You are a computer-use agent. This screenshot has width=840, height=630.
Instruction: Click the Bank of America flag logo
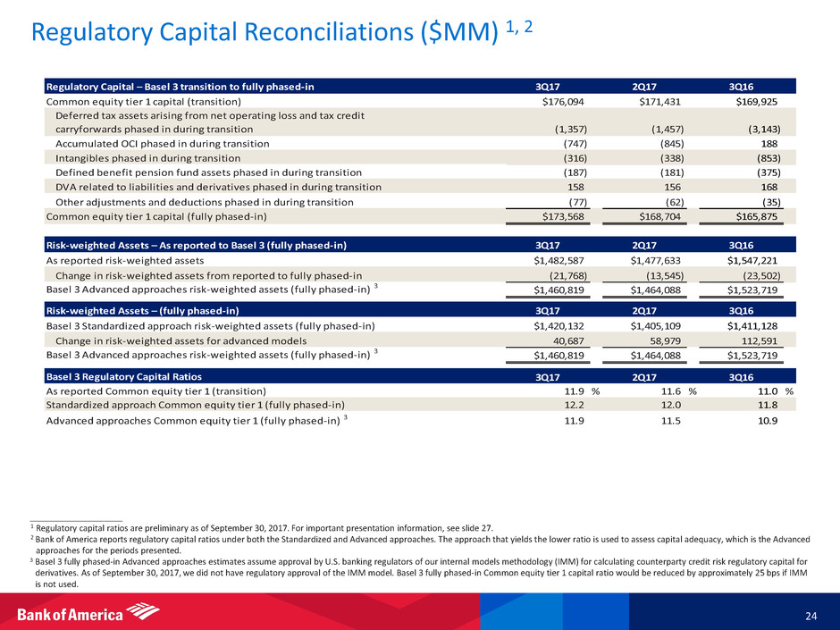(x=143, y=612)
